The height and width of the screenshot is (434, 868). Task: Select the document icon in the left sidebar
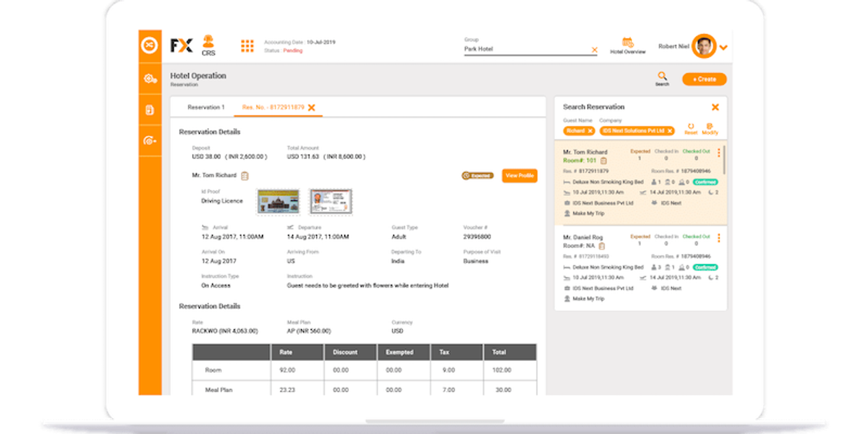[150, 110]
